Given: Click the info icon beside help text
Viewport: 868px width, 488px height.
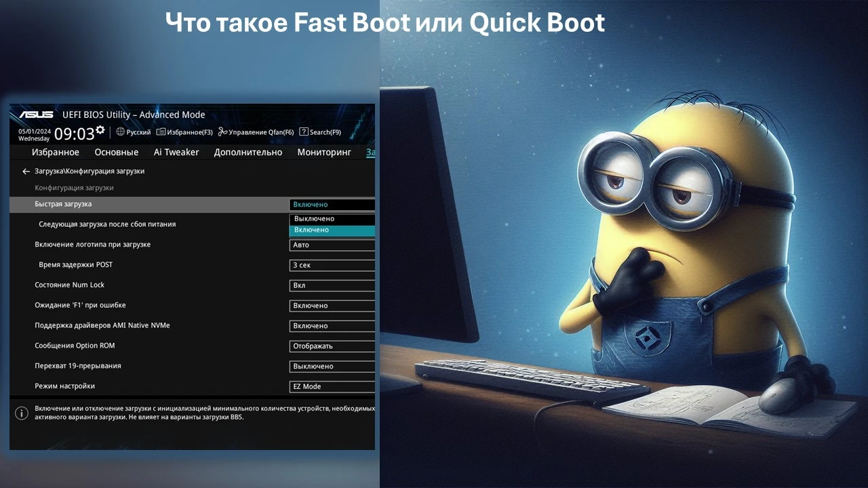Looking at the screenshot, I should coord(22,413).
